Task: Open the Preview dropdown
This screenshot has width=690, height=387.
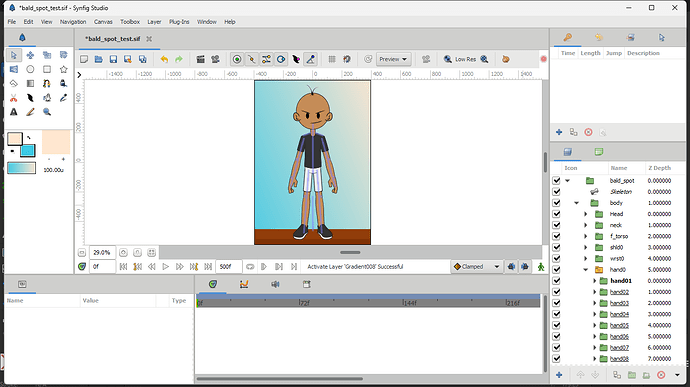Action: coord(393,59)
